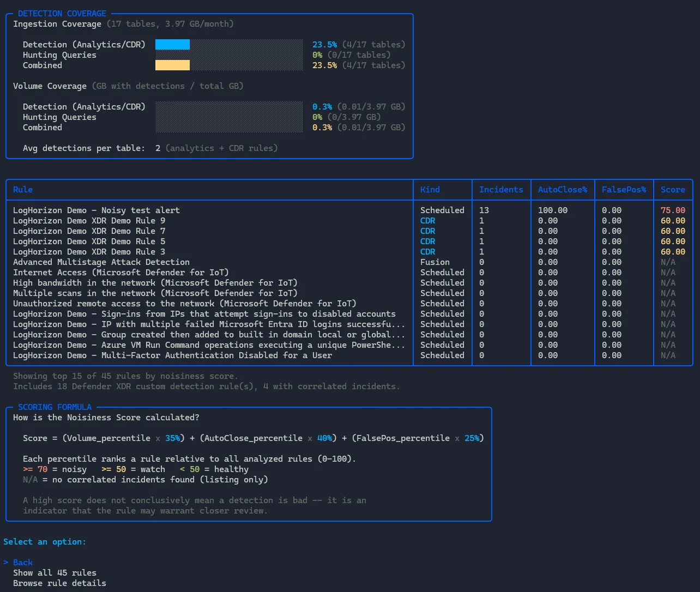Click the Kind column header
This screenshot has width=700, height=592.
click(430, 189)
